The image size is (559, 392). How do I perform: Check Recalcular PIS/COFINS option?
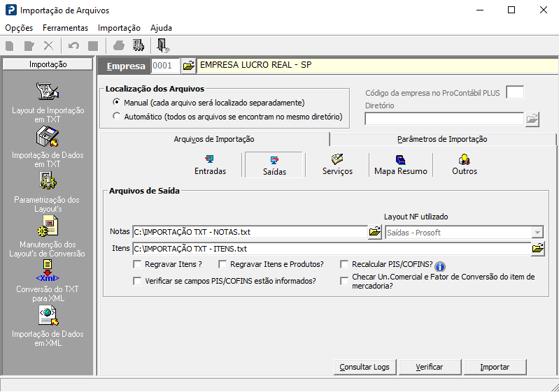point(344,265)
